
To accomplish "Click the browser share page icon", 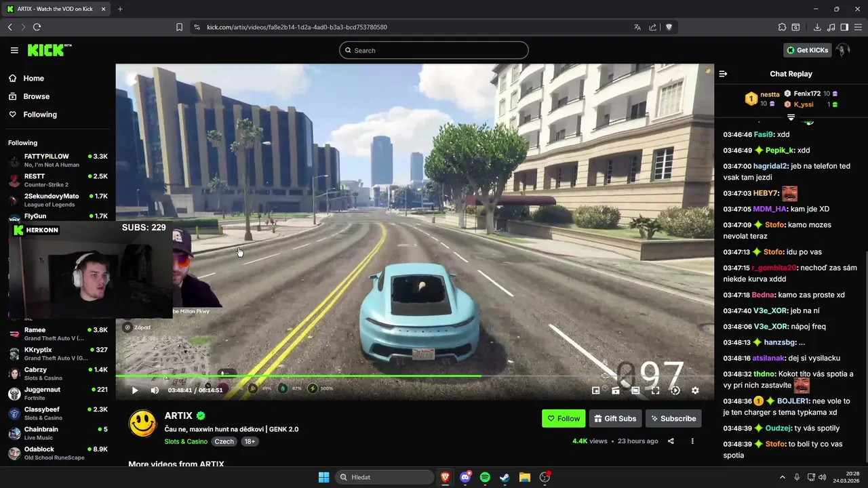I will pos(653,27).
